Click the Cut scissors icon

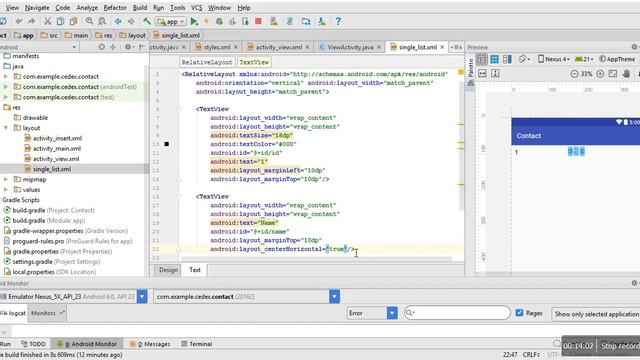tap(47, 21)
